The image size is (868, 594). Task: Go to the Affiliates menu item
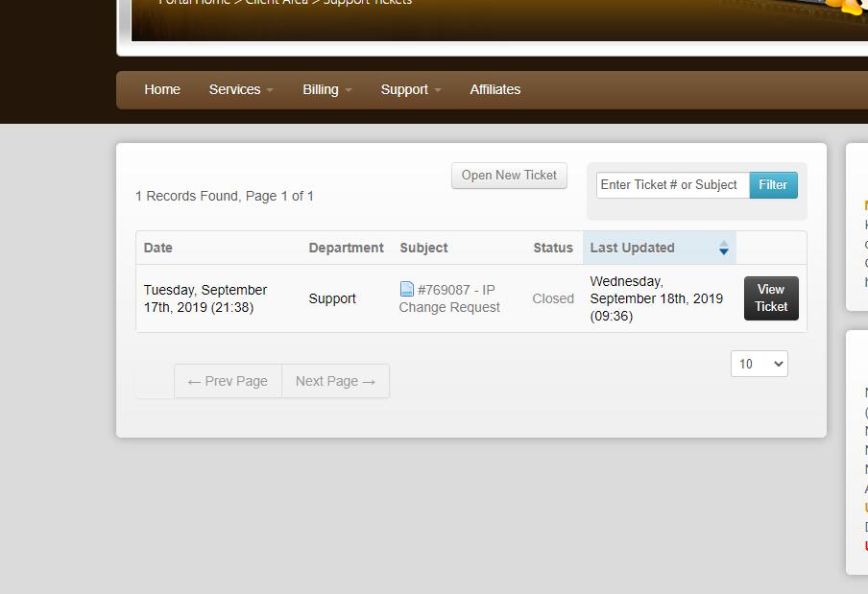click(x=494, y=89)
